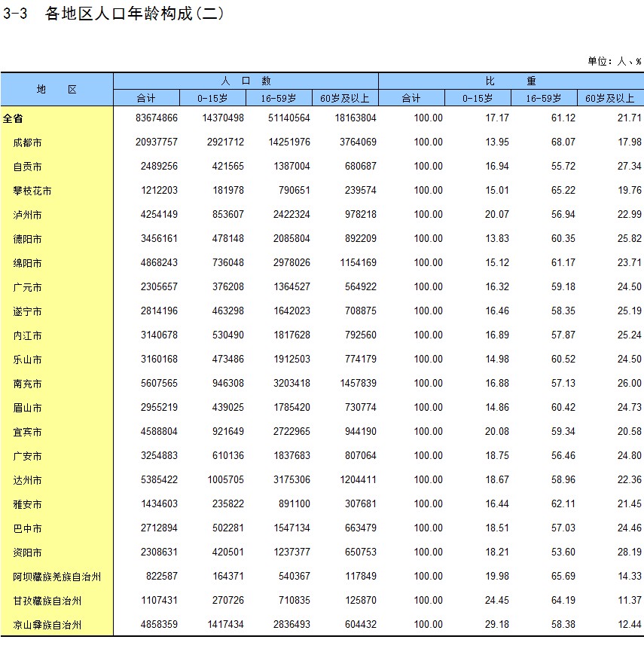Select the value 604432 for 凉山彝族自治州
This screenshot has height=661, width=644.
(361, 624)
